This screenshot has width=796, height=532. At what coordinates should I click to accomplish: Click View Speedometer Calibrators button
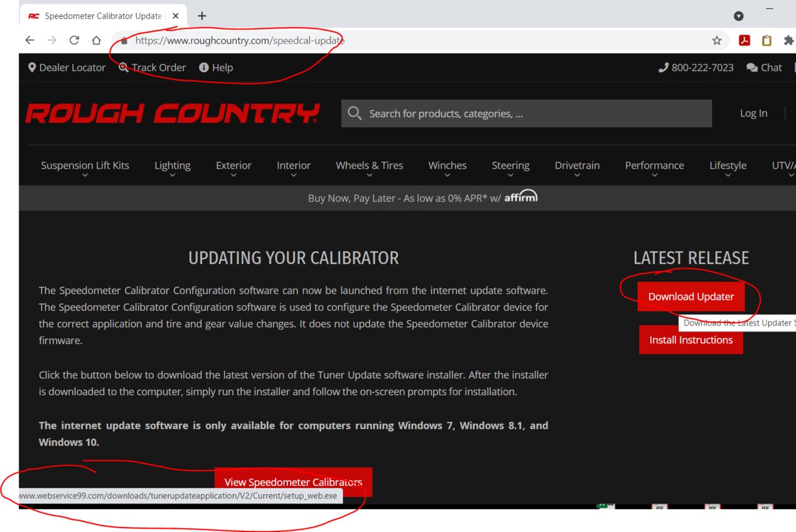293,482
